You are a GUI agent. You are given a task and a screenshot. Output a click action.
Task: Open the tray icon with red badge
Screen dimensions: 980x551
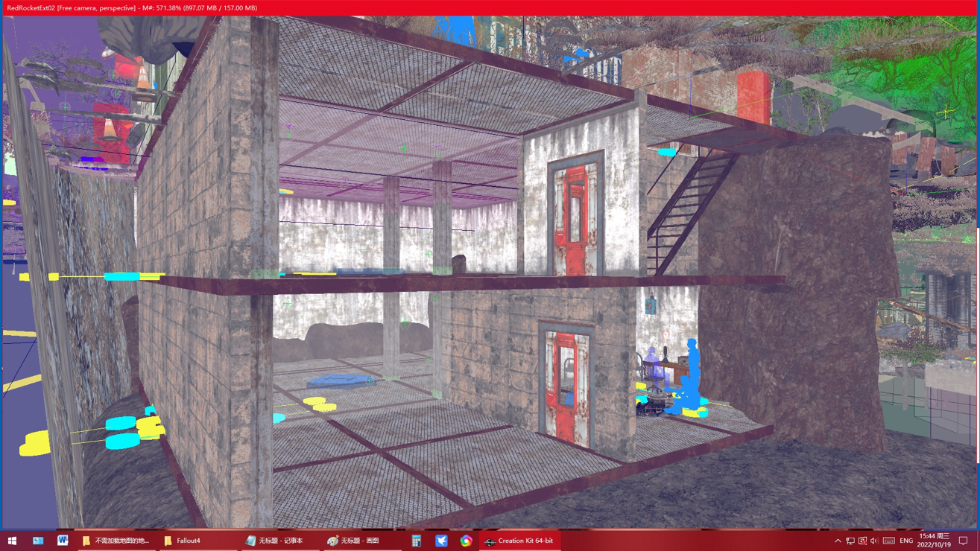point(862,541)
